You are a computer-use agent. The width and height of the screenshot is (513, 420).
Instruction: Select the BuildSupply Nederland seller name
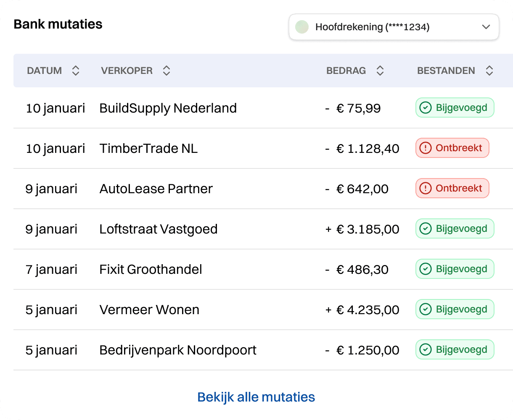pos(168,108)
